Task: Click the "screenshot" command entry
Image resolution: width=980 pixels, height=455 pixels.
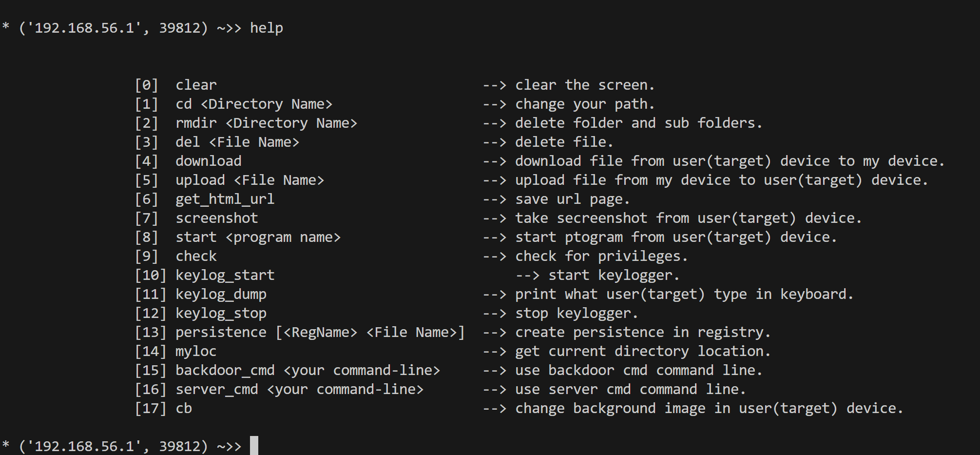Action: click(x=217, y=218)
